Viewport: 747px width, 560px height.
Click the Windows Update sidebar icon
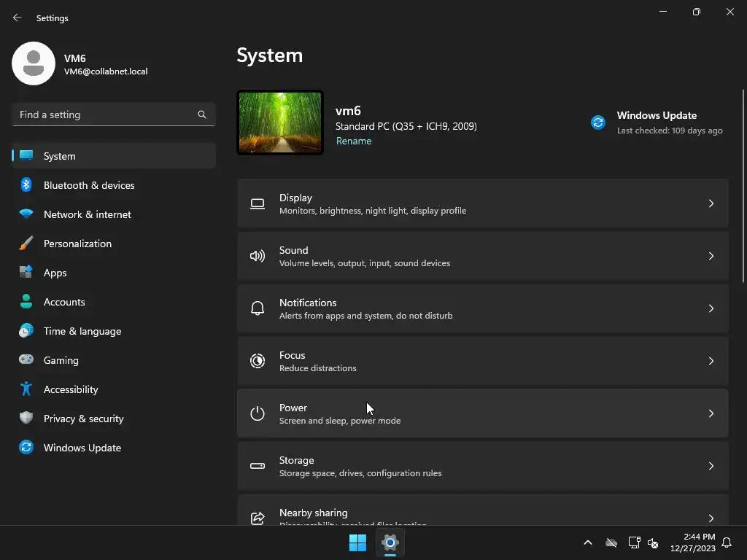click(26, 447)
